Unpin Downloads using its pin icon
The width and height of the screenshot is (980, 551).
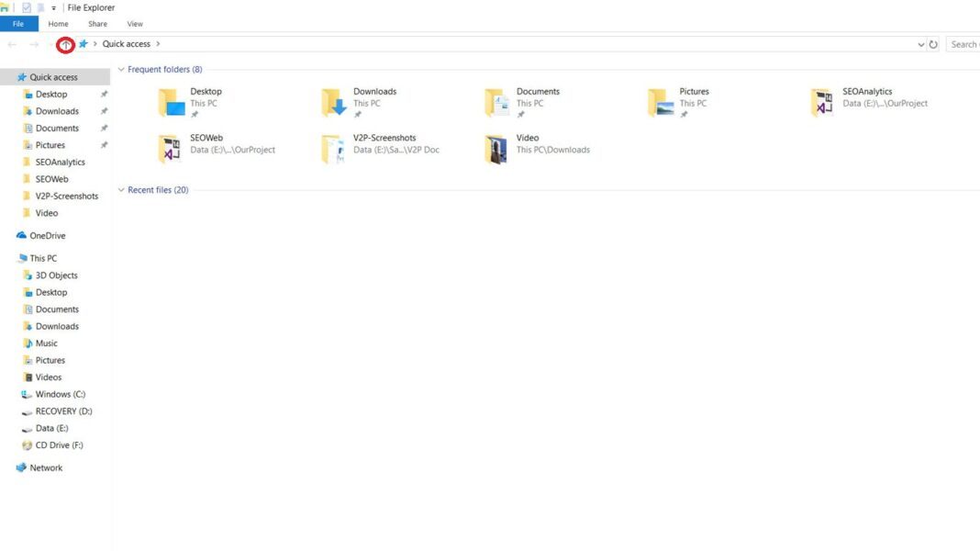[x=104, y=111]
